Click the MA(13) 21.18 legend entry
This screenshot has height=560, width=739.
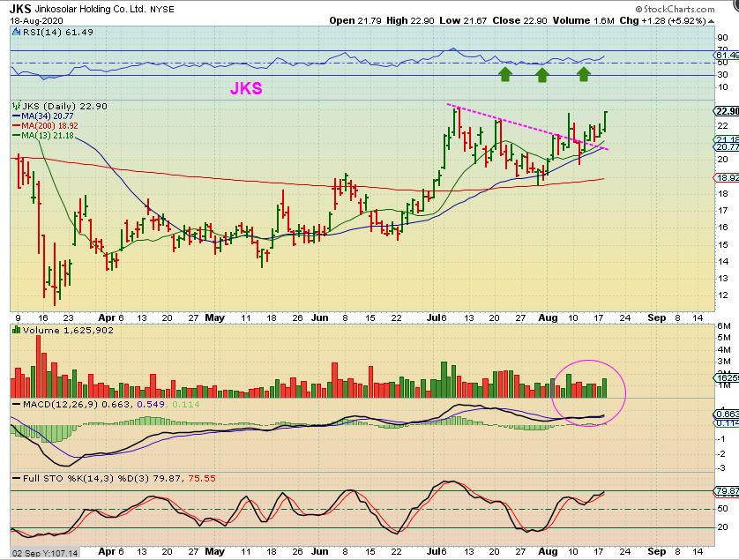click(47, 135)
